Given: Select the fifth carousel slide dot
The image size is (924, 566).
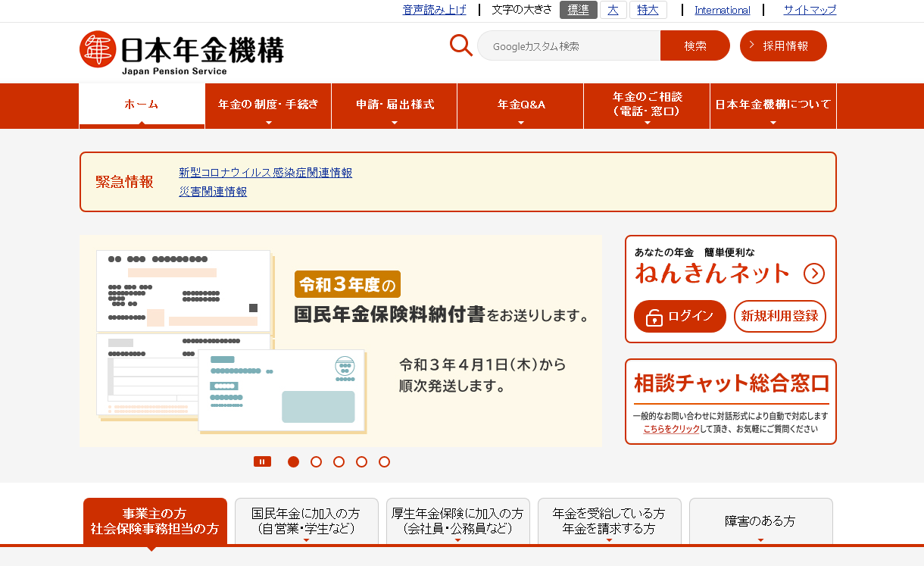Looking at the screenshot, I should tap(385, 461).
